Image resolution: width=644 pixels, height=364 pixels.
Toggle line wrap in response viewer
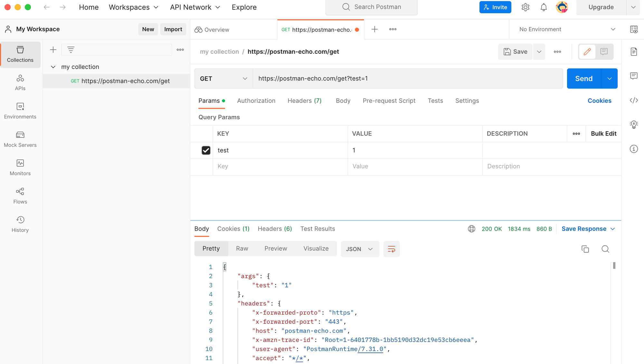coord(391,249)
